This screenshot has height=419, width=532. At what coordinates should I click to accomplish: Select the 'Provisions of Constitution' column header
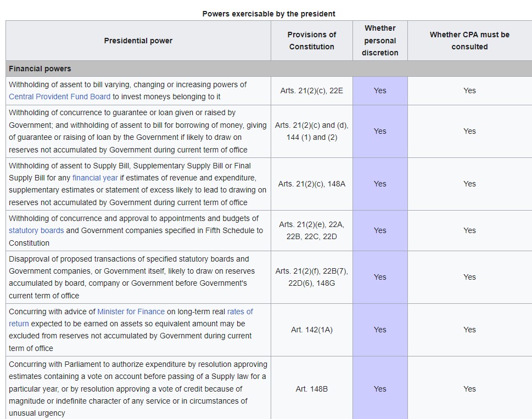[311, 41]
